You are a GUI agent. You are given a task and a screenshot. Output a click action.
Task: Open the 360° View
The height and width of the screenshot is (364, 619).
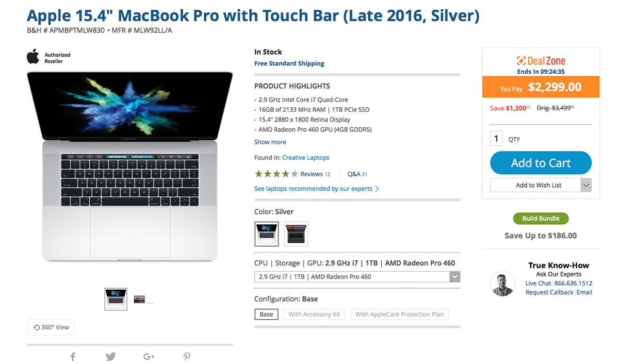[51, 327]
